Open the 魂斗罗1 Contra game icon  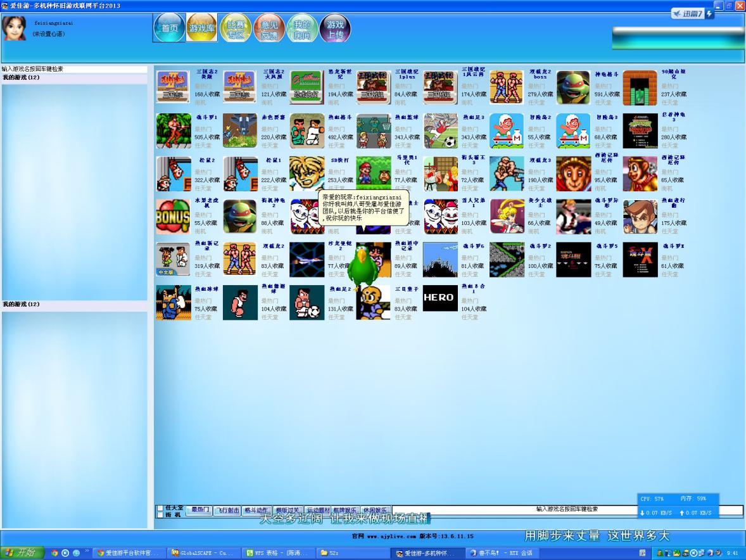[x=174, y=130]
